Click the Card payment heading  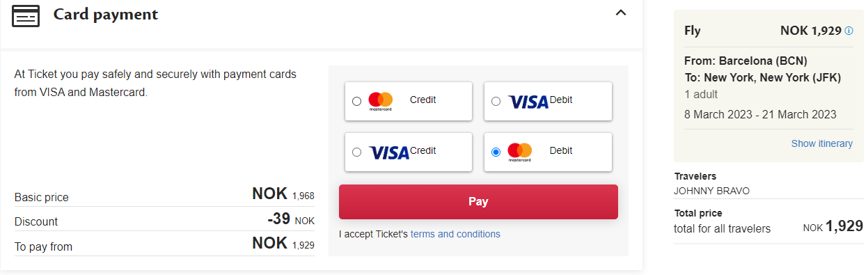[x=106, y=14]
